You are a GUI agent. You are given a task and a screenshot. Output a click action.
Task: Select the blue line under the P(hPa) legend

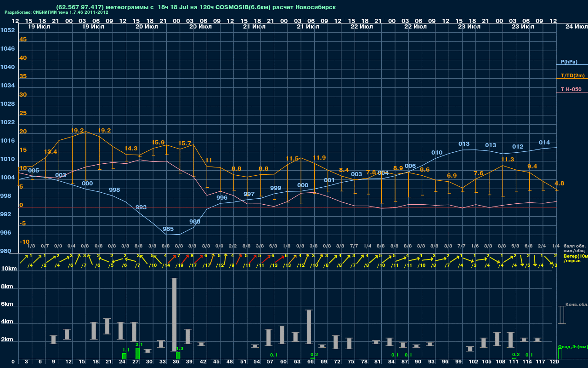point(572,65)
